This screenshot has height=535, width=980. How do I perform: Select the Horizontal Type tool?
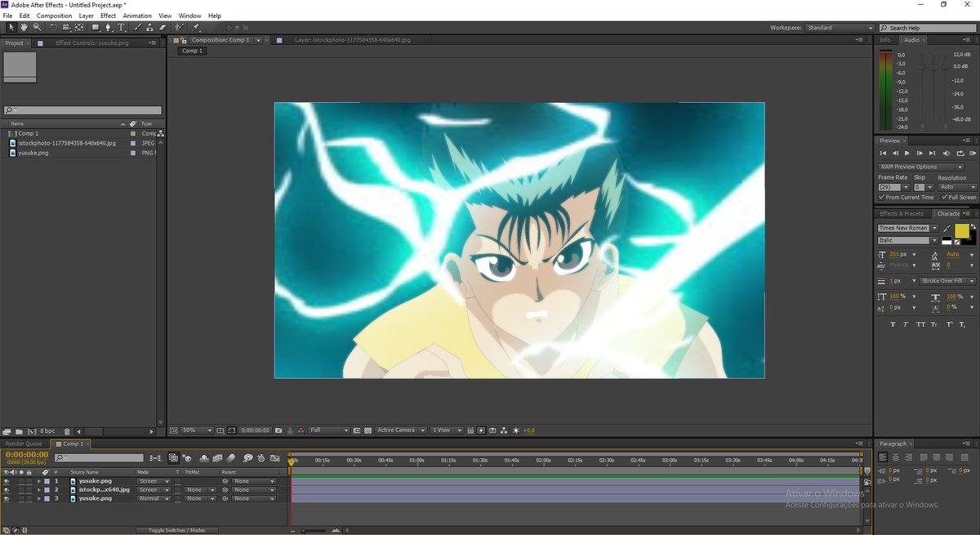[x=122, y=27]
